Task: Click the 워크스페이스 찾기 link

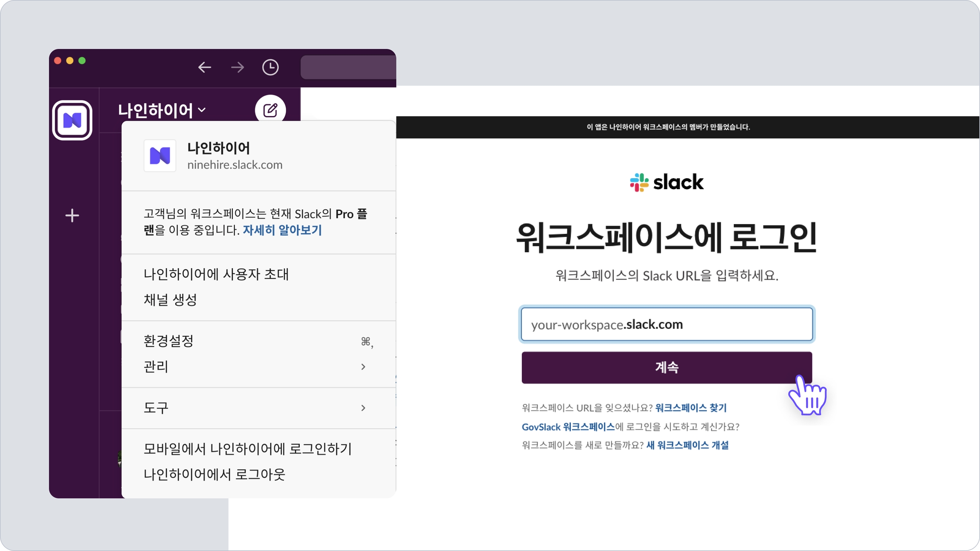Action: (x=691, y=408)
